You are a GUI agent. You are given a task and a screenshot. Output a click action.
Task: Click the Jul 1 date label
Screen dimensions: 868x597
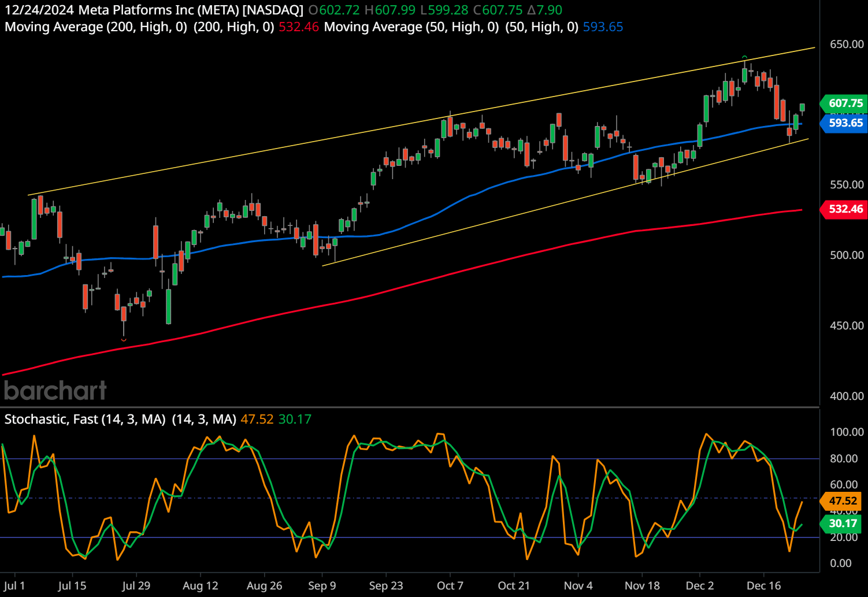coord(14,586)
